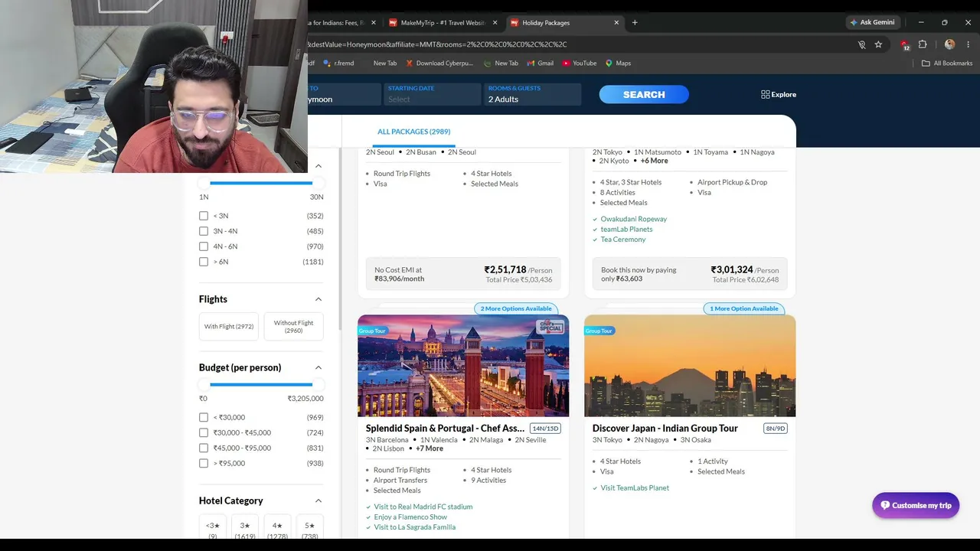Select the 4★ hotel category filter
Image resolution: width=980 pixels, height=551 pixels.
tap(277, 527)
